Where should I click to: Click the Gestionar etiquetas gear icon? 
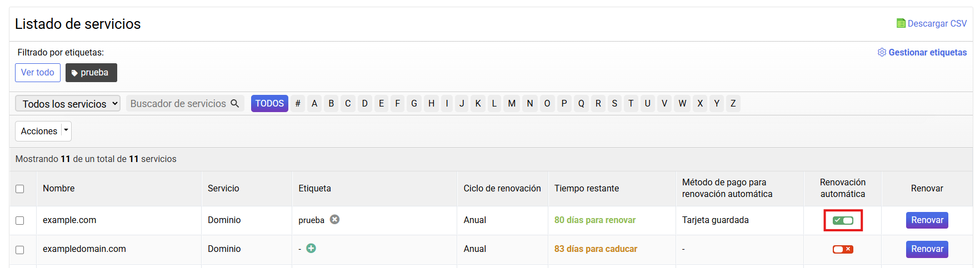882,52
